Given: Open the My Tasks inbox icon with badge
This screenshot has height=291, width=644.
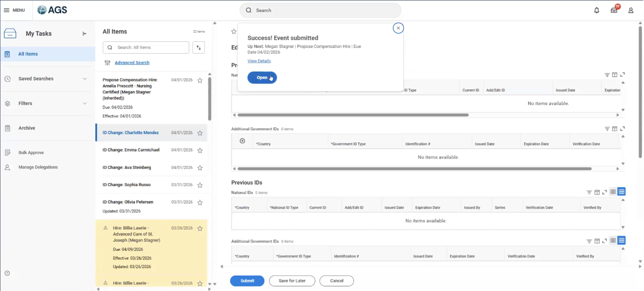Looking at the screenshot, I should 614,10.
